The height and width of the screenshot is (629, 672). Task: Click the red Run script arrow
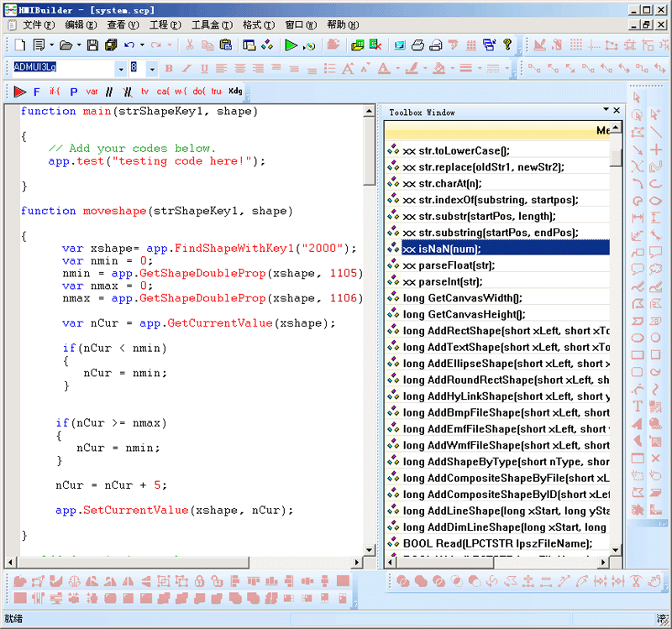click(x=19, y=91)
